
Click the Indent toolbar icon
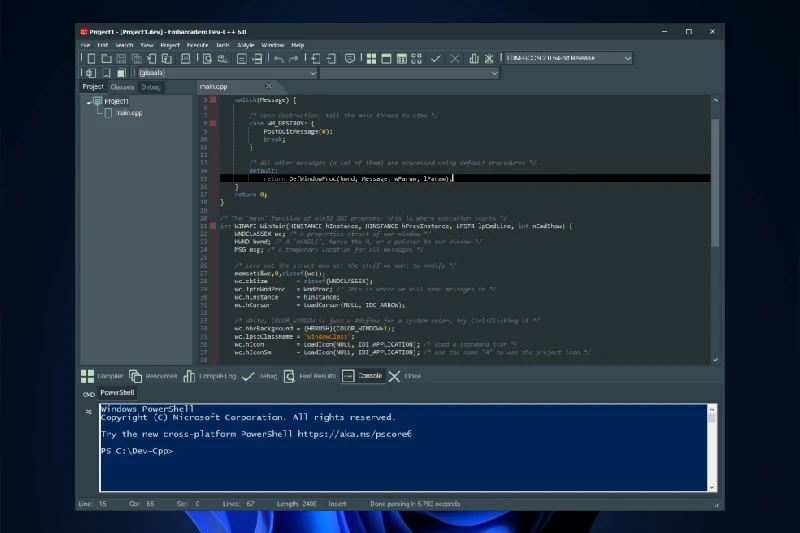316,59
